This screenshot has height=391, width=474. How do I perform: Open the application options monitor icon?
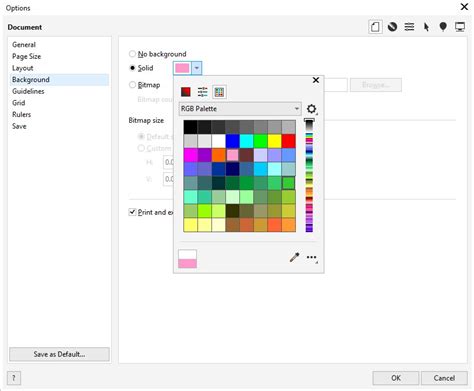[x=460, y=27]
